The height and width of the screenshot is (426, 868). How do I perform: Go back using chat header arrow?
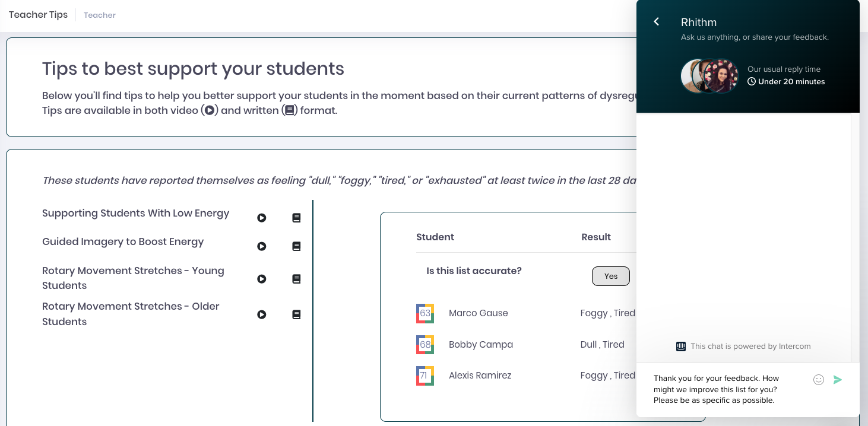pos(656,22)
